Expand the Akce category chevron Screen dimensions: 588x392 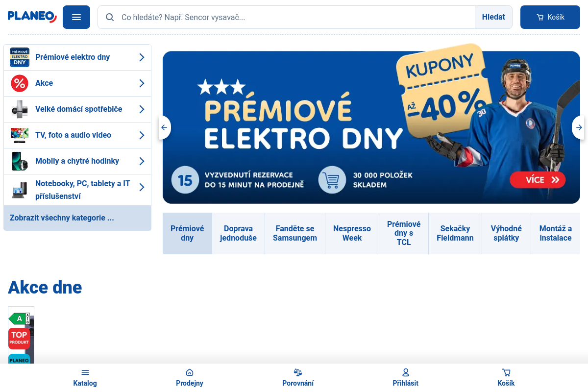[142, 83]
